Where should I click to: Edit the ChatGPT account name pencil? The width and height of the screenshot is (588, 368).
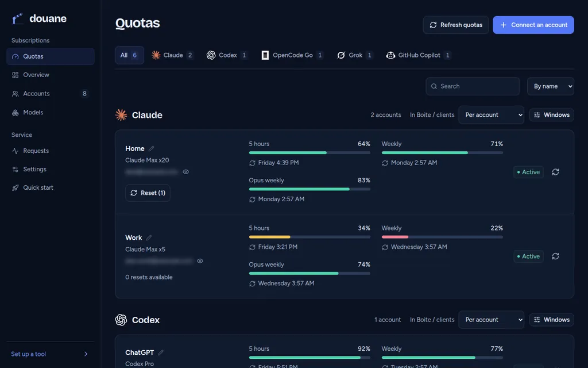(161, 352)
